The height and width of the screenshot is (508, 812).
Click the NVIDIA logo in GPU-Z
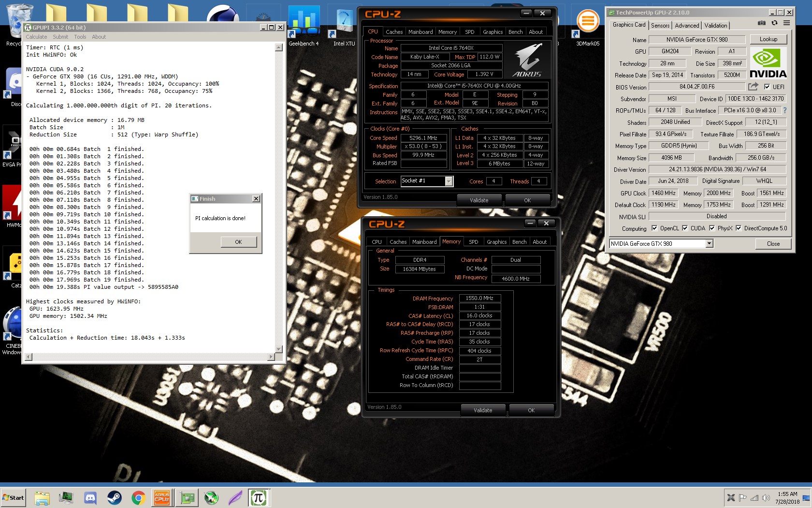click(768, 63)
